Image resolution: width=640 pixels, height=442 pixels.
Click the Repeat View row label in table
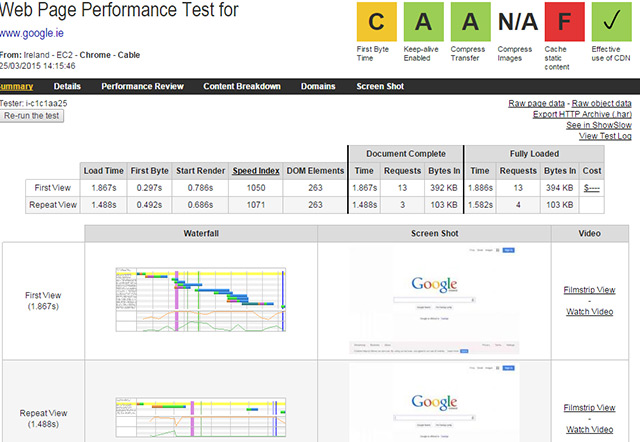pyautogui.click(x=53, y=205)
